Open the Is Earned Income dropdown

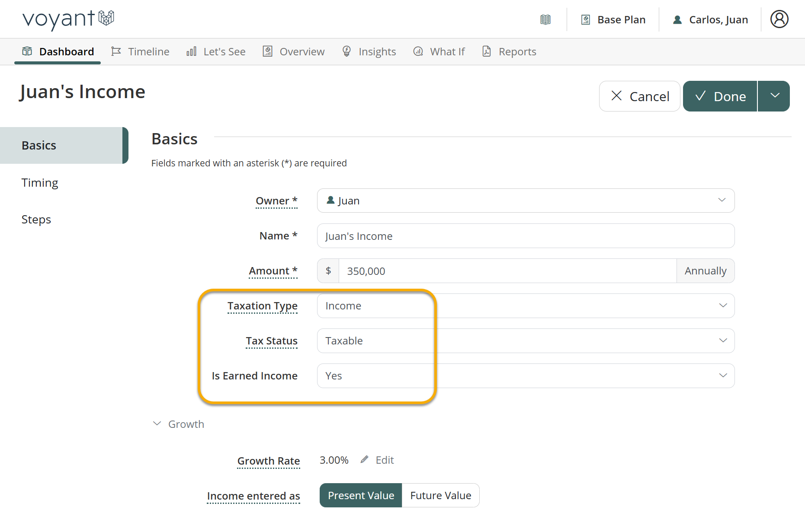pos(525,376)
